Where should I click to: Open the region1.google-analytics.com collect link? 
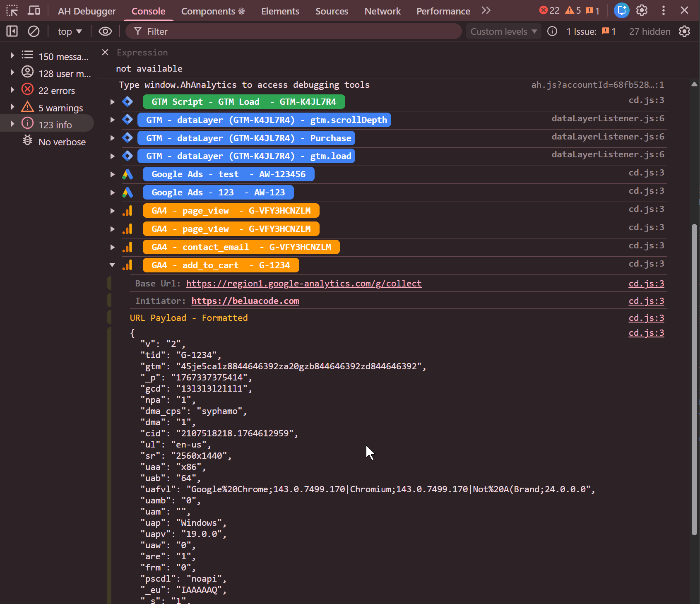(x=303, y=284)
